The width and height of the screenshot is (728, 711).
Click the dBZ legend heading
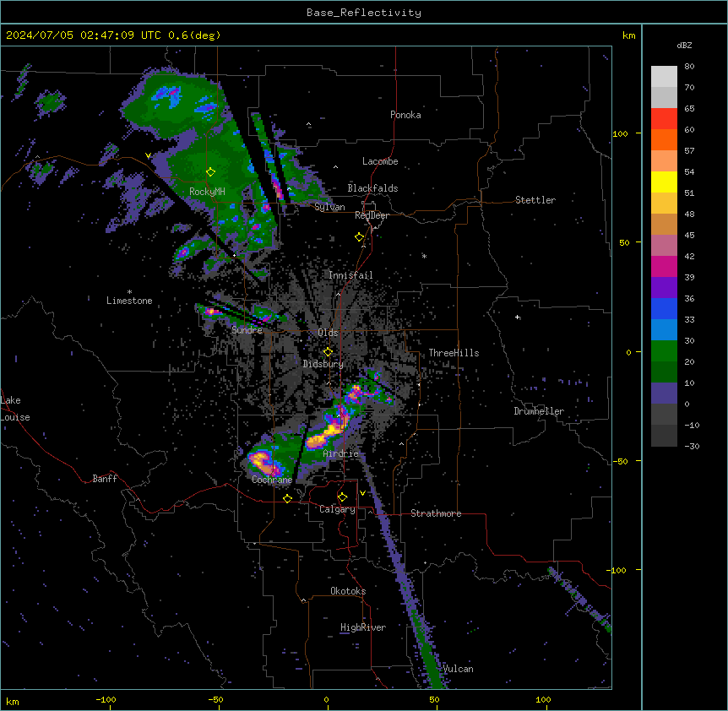click(x=684, y=45)
